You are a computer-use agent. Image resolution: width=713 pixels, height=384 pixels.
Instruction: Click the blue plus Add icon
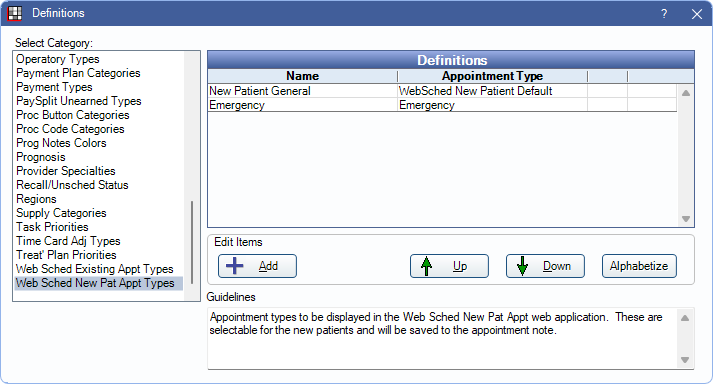point(235,266)
